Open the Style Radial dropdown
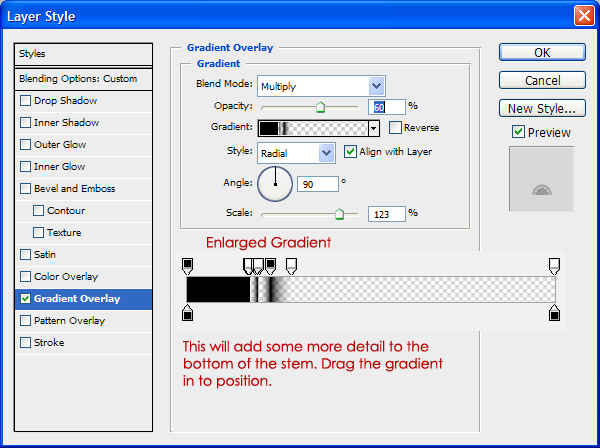The width and height of the screenshot is (600, 448). (326, 153)
